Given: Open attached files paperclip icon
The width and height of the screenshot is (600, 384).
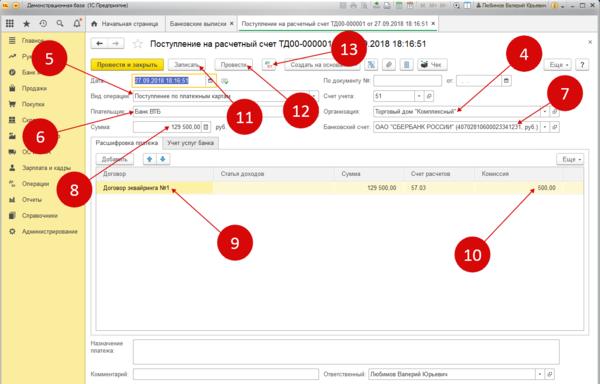Looking at the screenshot, I should [x=389, y=65].
